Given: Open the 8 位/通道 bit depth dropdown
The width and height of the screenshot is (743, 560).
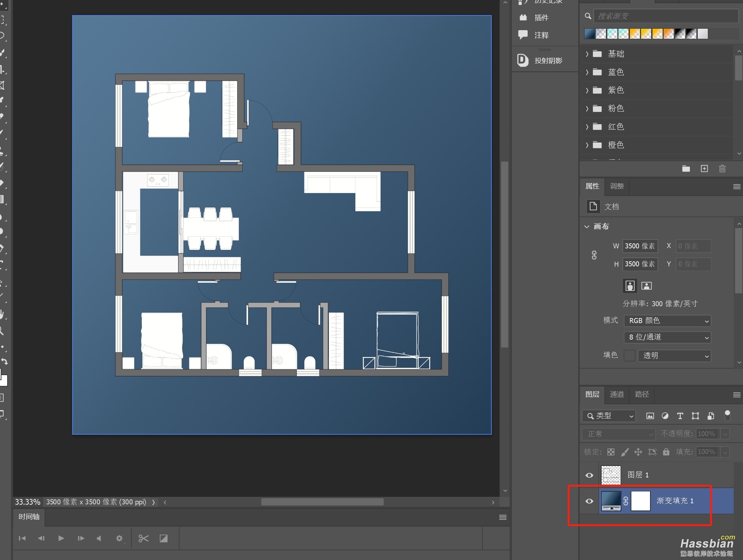Looking at the screenshot, I should pos(667,337).
